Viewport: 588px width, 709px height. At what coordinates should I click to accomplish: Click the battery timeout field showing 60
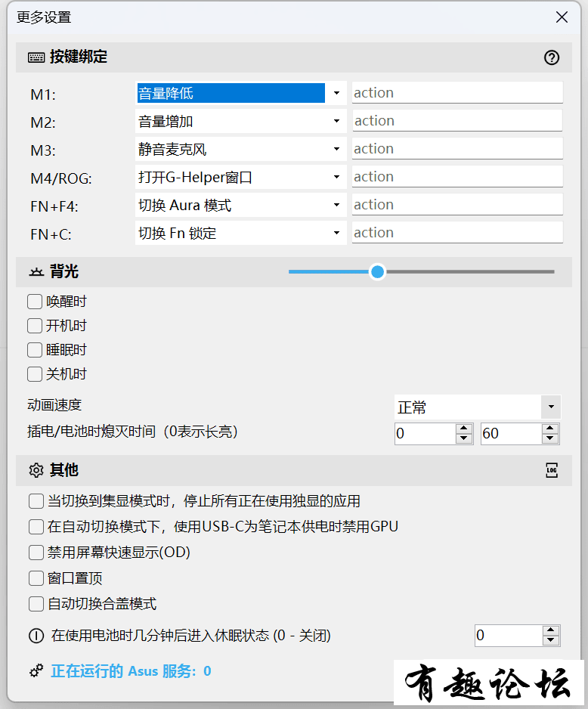pos(511,434)
